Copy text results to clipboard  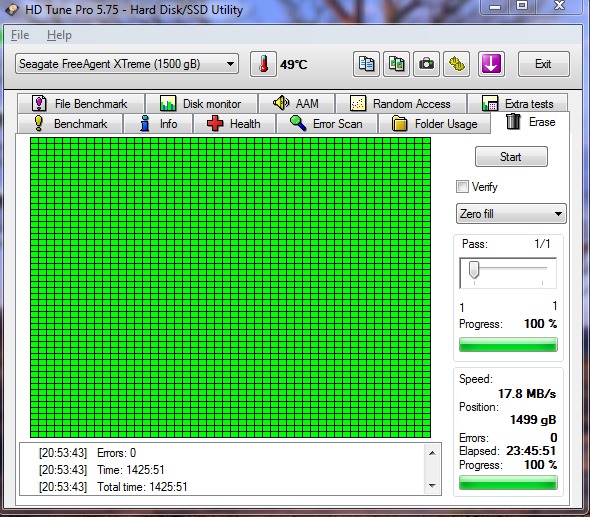(366, 64)
